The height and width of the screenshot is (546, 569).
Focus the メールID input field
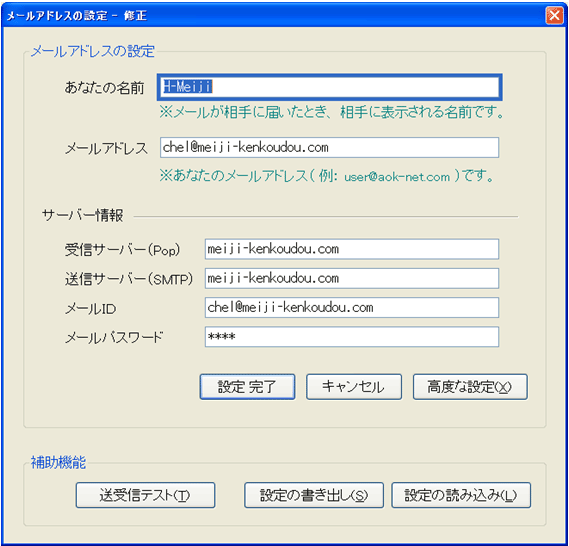[352, 308]
